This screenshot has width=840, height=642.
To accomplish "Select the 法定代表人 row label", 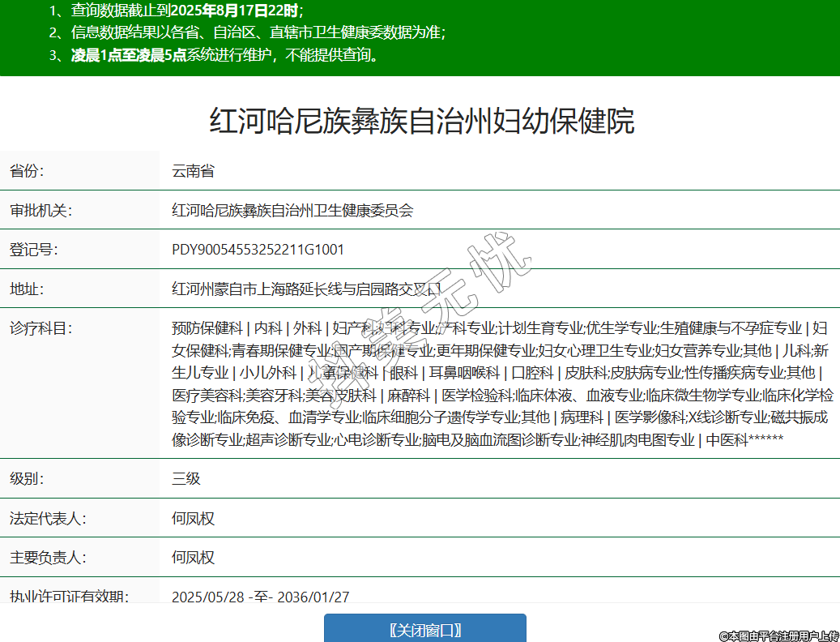I will [48, 518].
